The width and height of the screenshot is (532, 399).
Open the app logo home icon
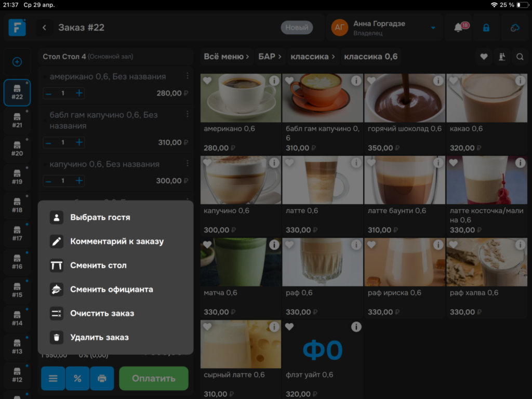click(17, 28)
